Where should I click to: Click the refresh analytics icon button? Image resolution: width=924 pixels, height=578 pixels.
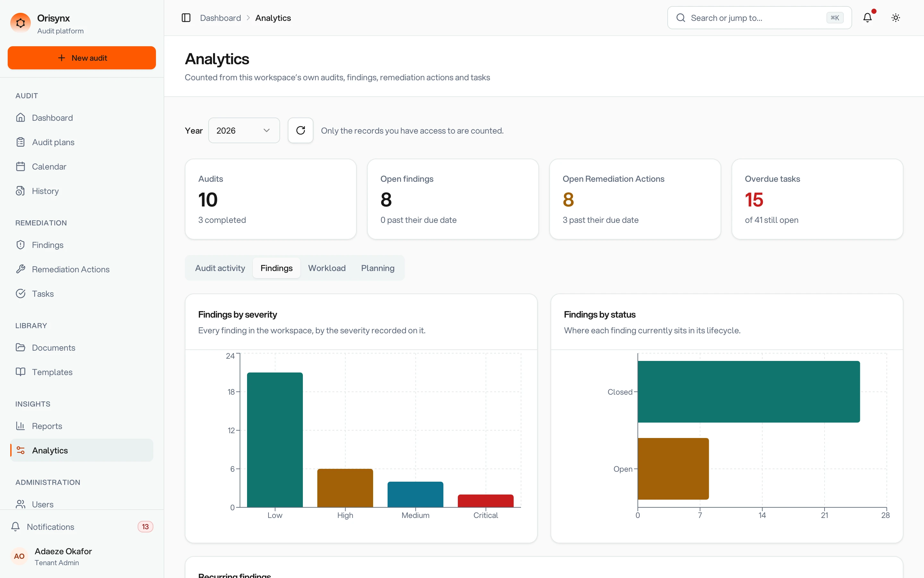(x=301, y=130)
